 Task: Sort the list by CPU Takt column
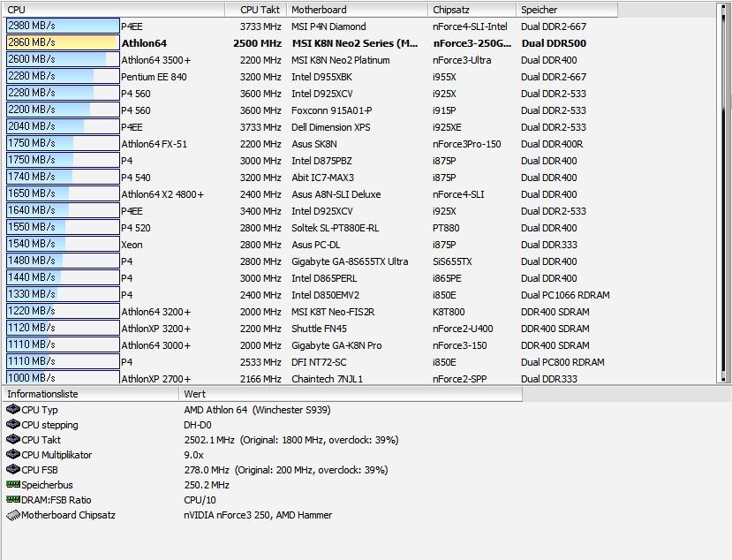click(x=260, y=10)
